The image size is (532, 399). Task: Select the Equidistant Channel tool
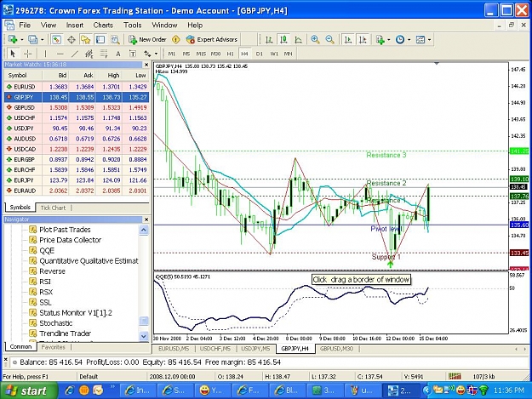coord(89,54)
